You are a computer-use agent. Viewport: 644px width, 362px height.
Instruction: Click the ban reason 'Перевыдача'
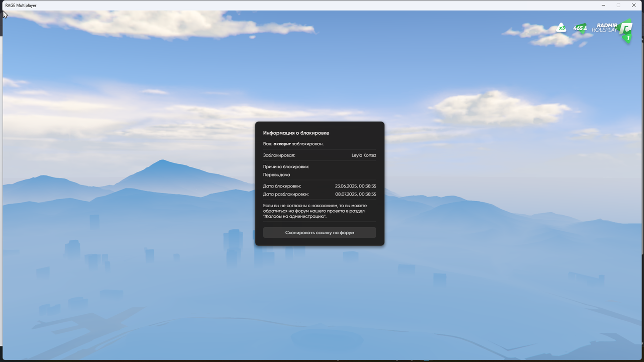tap(277, 175)
